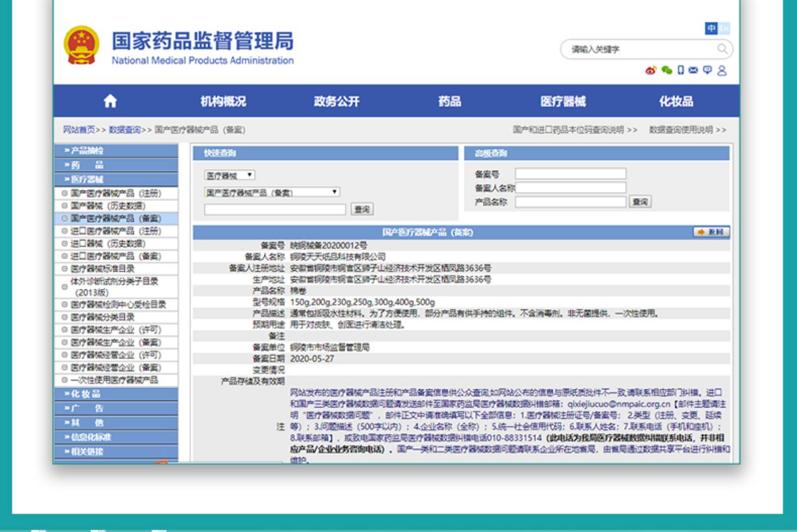797x532 pixels.
Task: Select 进口医疗器械产品(注册) in sidebar
Action: click(116, 231)
